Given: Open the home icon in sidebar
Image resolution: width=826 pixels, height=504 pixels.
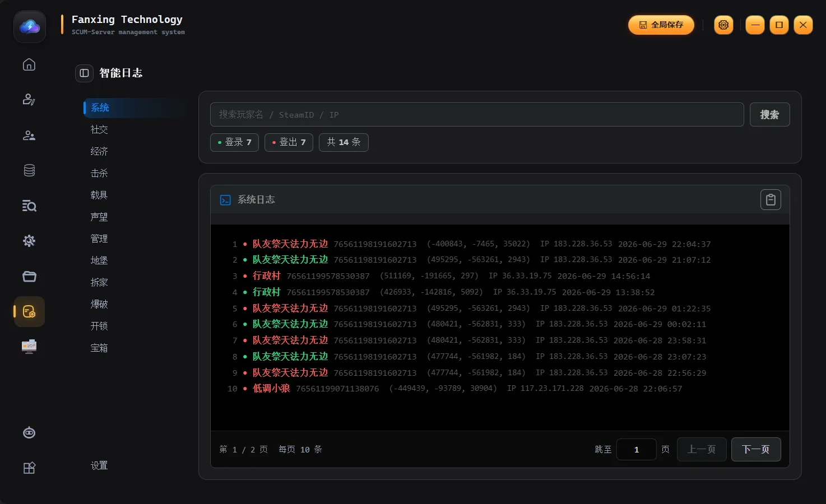Looking at the screenshot, I should coord(29,64).
